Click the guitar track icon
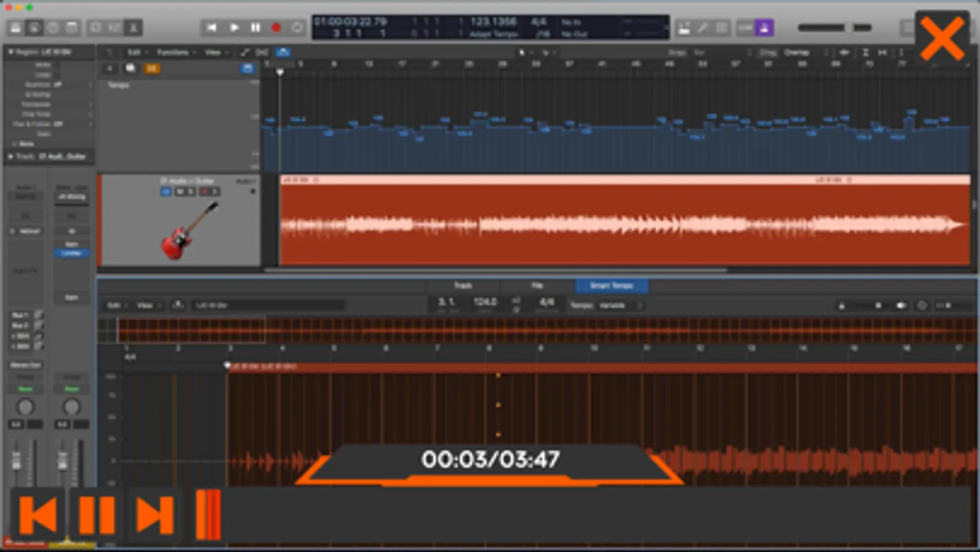980x552 pixels. point(188,231)
